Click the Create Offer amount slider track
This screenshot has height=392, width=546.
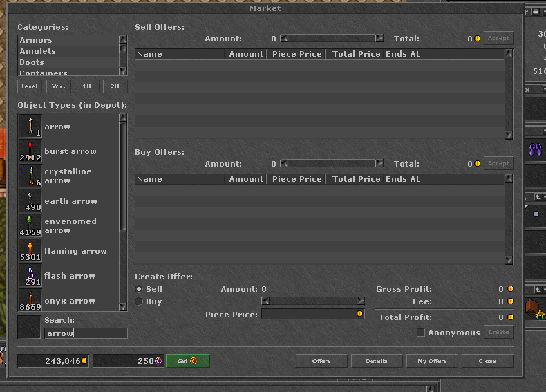pyautogui.click(x=312, y=301)
